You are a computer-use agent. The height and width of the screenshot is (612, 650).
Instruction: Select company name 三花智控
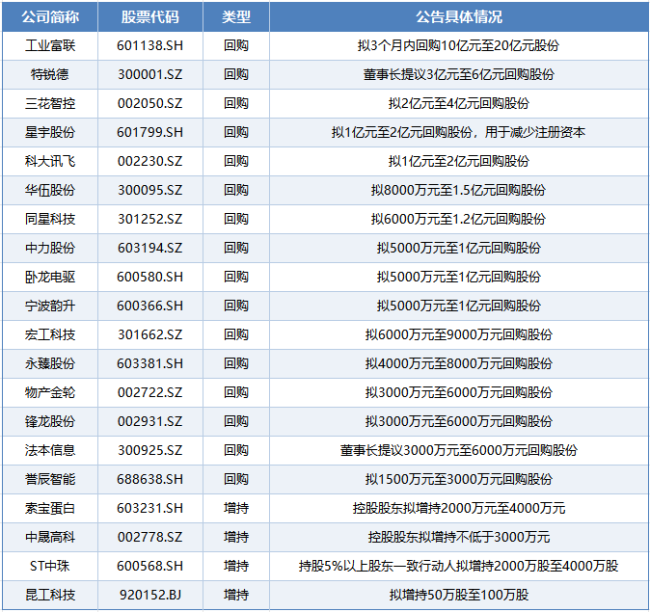(x=50, y=103)
